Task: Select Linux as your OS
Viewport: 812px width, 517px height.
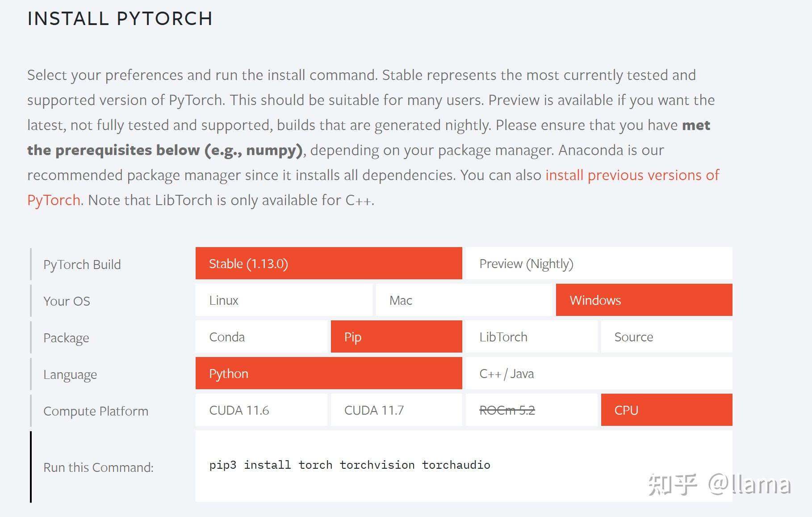Action: [x=284, y=300]
